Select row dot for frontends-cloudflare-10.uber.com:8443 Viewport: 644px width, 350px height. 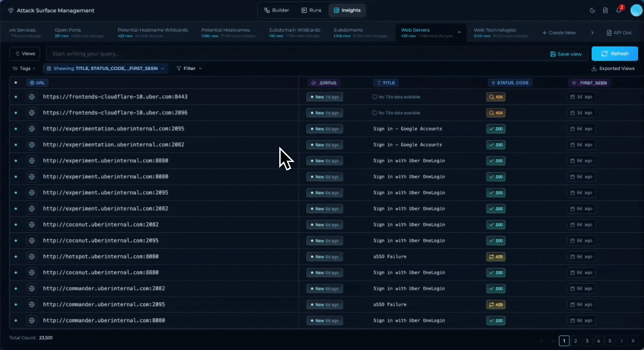[16, 97]
